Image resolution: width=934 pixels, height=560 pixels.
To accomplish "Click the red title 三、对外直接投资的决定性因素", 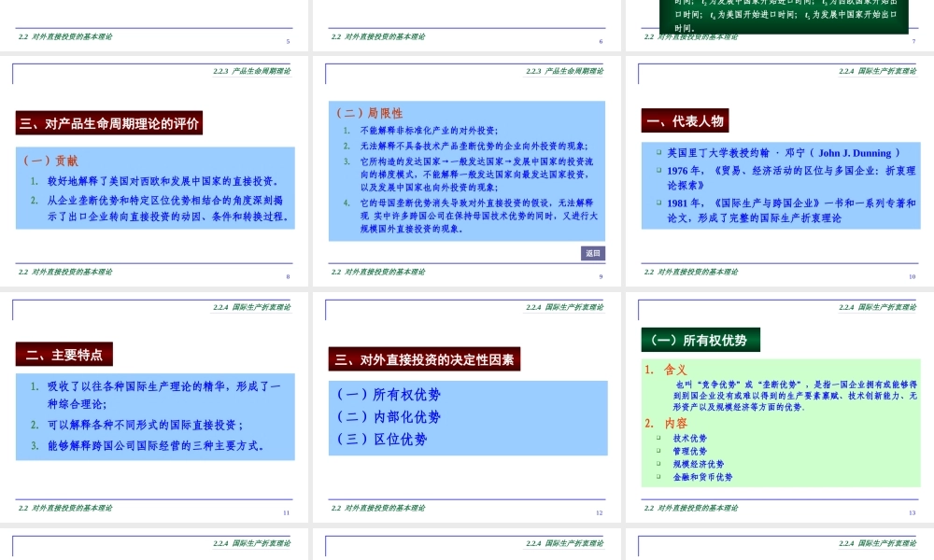I will point(424,359).
